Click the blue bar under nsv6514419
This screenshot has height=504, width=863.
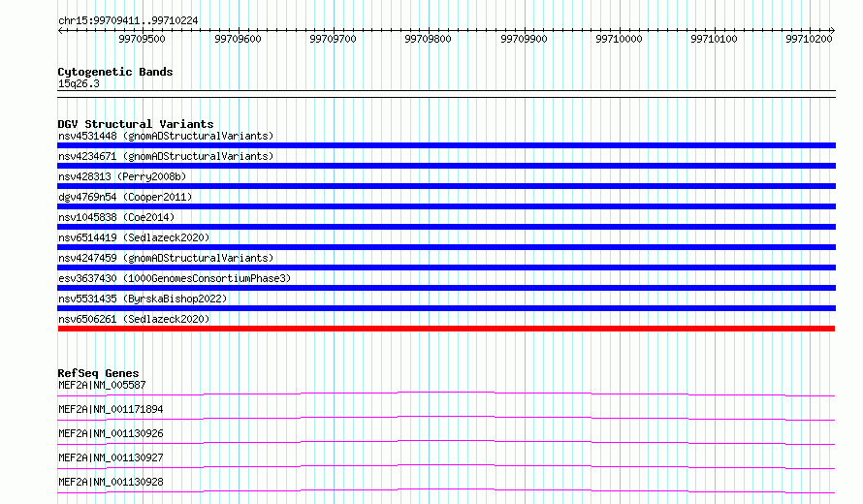click(x=446, y=247)
